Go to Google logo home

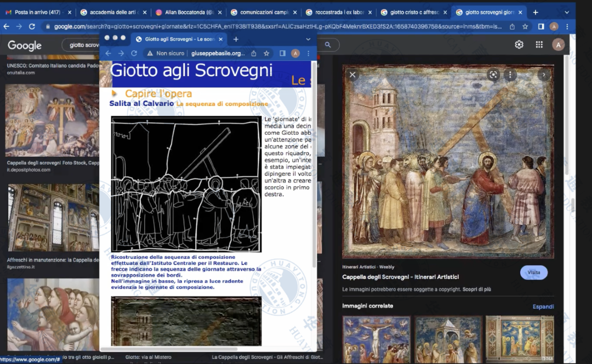tap(25, 46)
